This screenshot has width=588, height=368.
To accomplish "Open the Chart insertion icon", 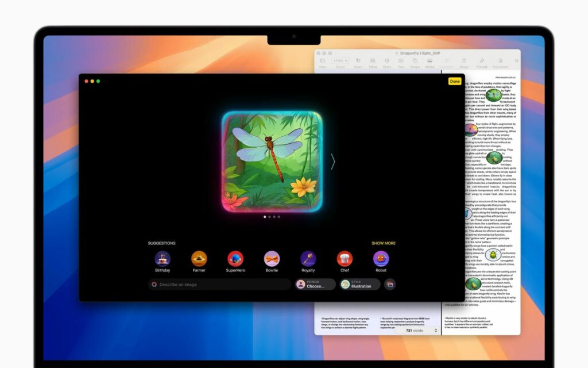I will point(387,61).
